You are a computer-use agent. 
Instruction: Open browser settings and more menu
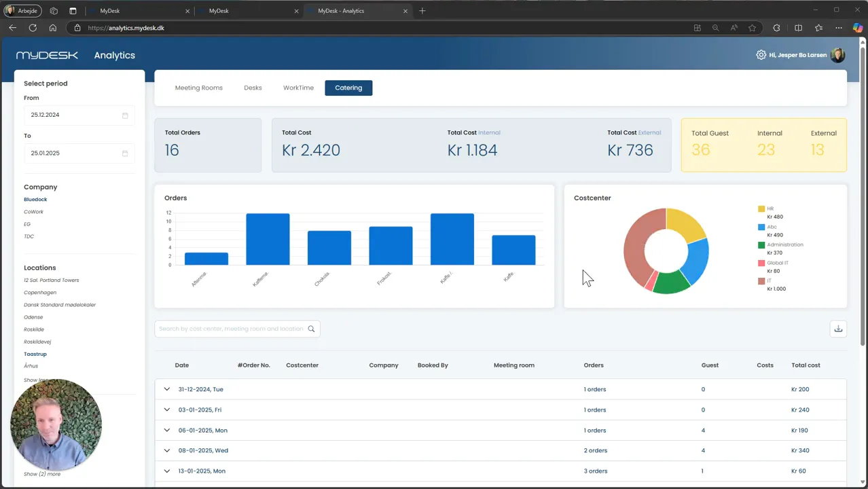coord(839,28)
